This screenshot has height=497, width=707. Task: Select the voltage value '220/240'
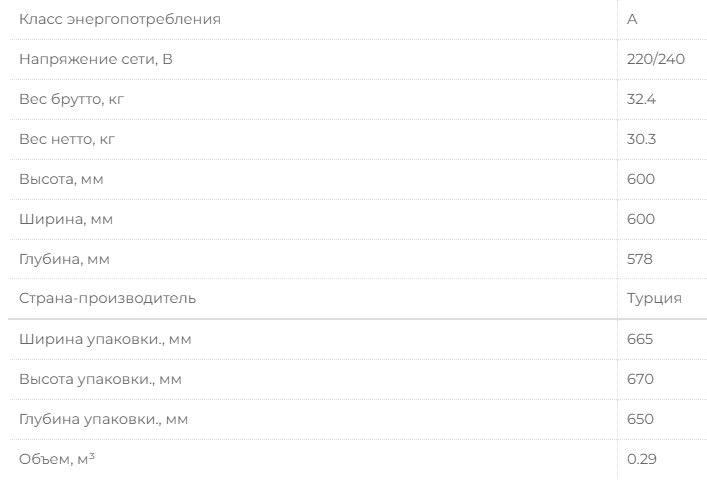coord(655,59)
